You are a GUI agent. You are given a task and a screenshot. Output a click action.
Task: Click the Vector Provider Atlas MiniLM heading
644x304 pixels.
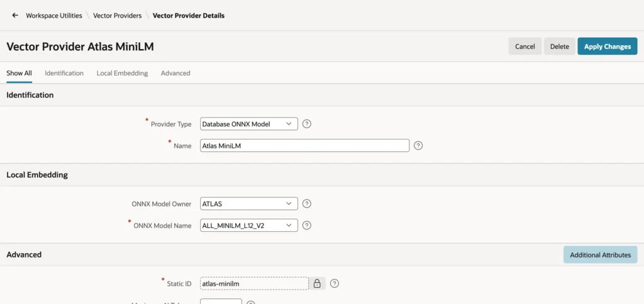pyautogui.click(x=80, y=46)
